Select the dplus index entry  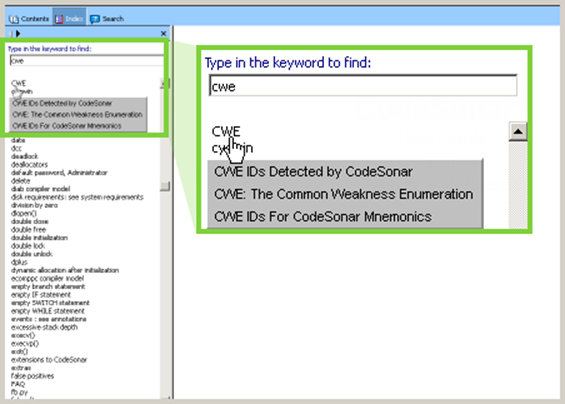[19, 262]
